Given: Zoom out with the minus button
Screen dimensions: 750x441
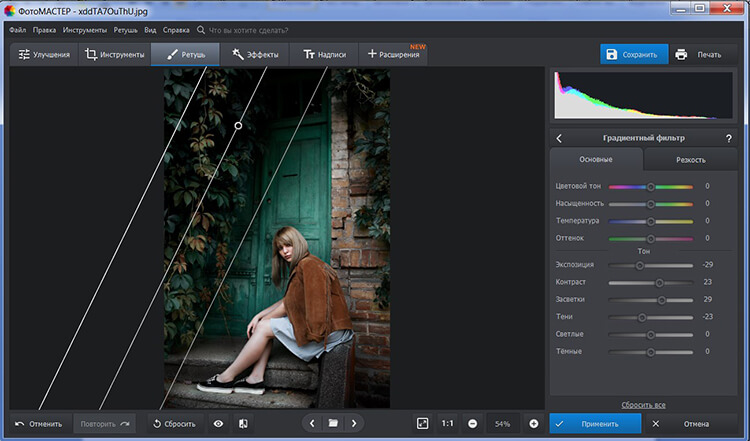Looking at the screenshot, I should (x=472, y=424).
